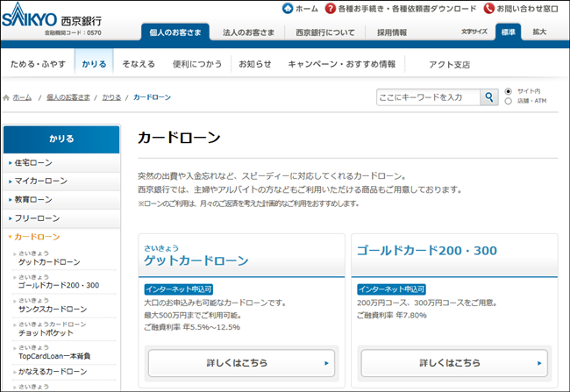Screen dimensions: 570x392
Task: Open the 法人のお客さま tab
Action: pos(249,32)
